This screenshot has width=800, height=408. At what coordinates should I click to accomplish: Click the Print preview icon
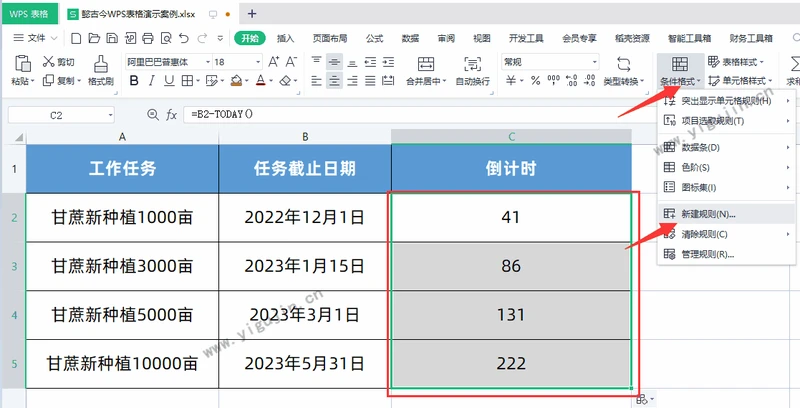pyautogui.click(x=166, y=38)
